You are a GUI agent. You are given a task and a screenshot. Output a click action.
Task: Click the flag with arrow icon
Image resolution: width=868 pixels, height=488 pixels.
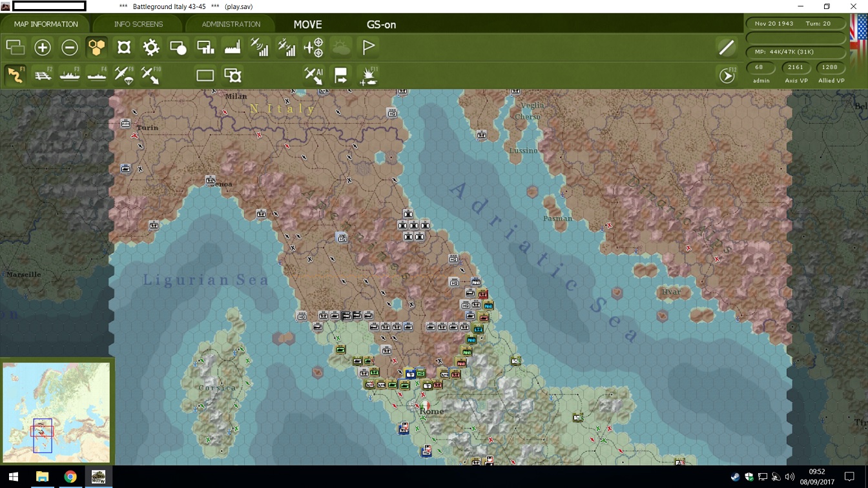(x=341, y=75)
